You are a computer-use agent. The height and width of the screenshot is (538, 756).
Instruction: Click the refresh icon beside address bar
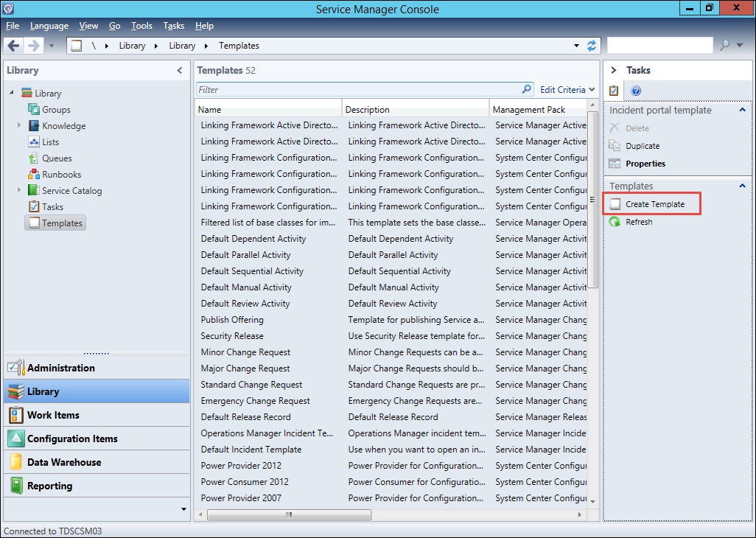(x=592, y=46)
